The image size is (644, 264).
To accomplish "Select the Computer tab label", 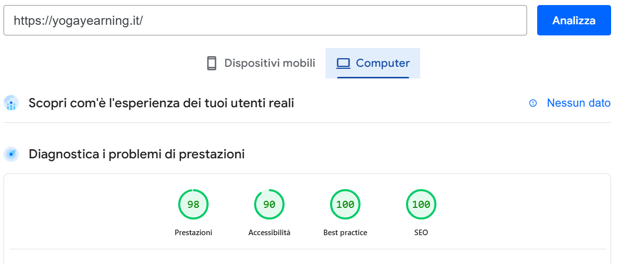I will coord(383,63).
